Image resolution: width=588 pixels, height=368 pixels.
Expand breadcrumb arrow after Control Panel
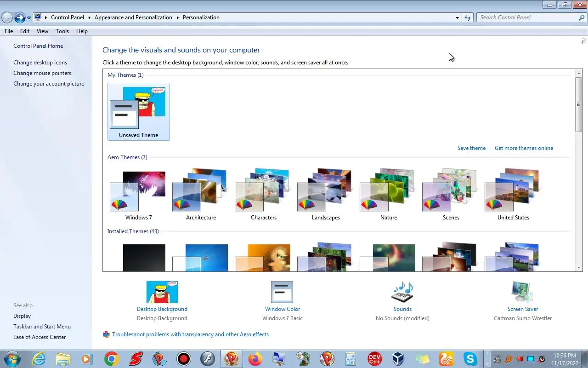[x=89, y=17]
